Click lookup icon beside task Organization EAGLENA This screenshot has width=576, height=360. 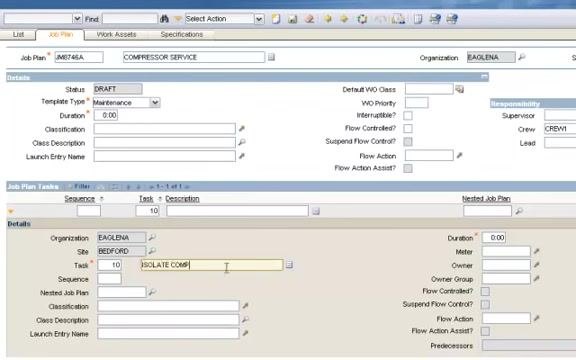152,237
